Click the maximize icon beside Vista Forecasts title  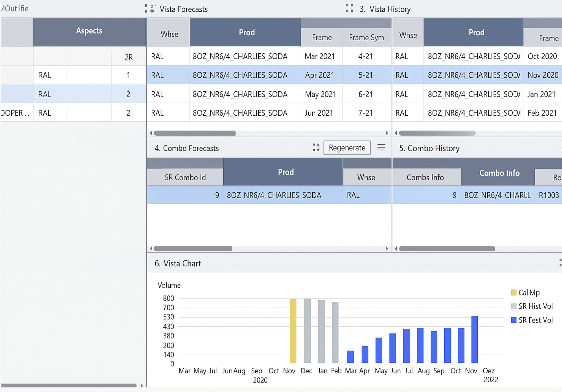pyautogui.click(x=146, y=9)
